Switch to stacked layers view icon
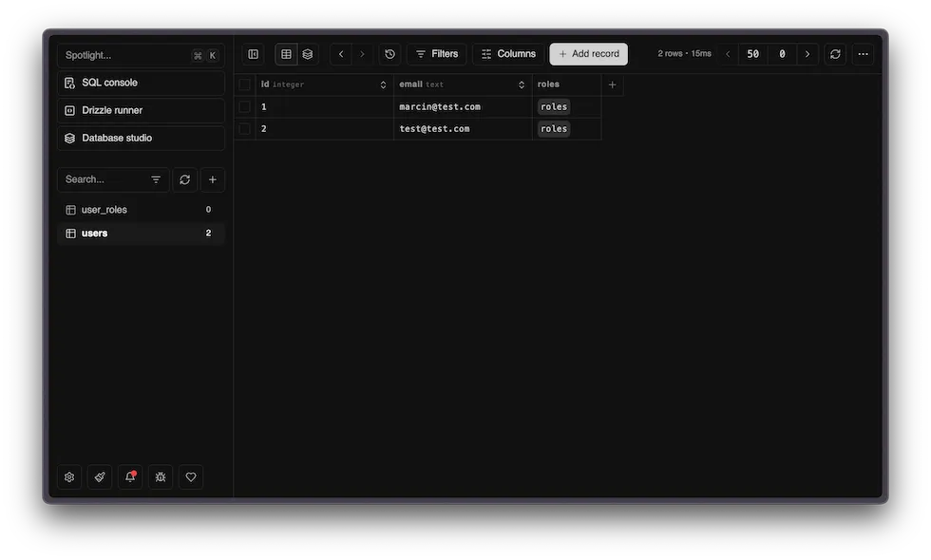 [308, 54]
